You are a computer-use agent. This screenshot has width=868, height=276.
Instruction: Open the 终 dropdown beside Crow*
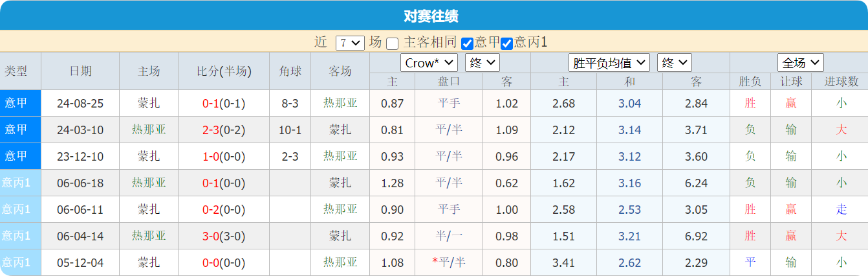(482, 63)
